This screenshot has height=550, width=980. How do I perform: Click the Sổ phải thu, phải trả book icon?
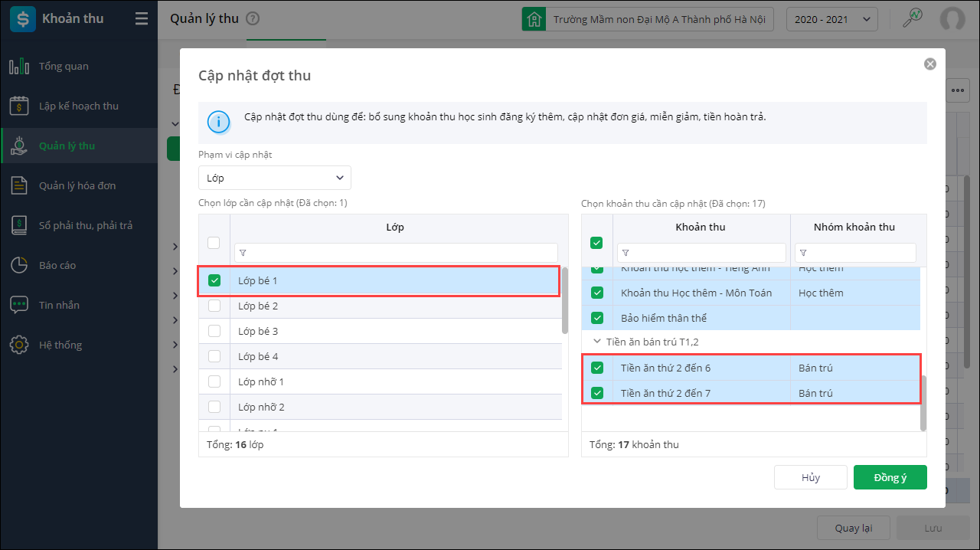19,226
